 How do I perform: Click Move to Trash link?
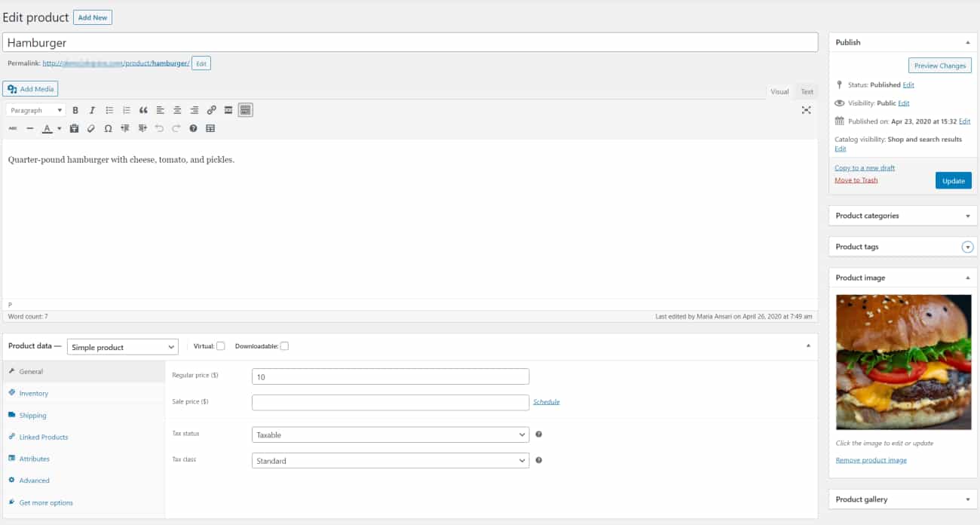pyautogui.click(x=856, y=180)
